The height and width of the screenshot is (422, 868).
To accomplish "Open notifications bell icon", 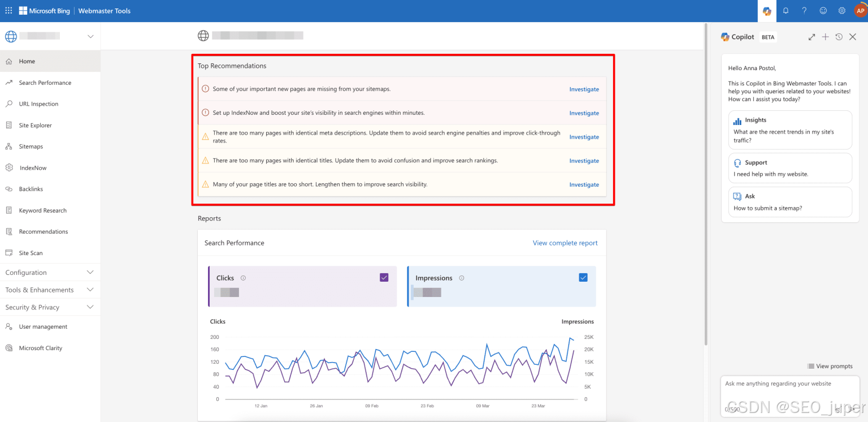I will coord(785,11).
